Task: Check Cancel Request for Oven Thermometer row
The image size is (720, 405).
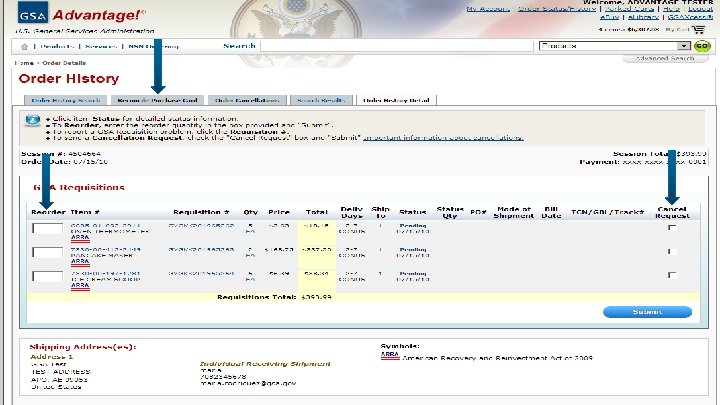Action: pos(672,227)
